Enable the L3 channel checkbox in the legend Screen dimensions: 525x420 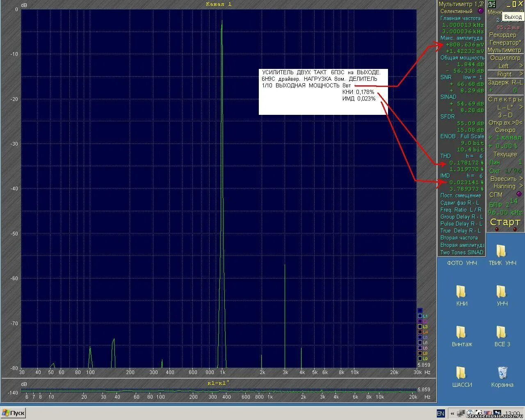click(420, 326)
